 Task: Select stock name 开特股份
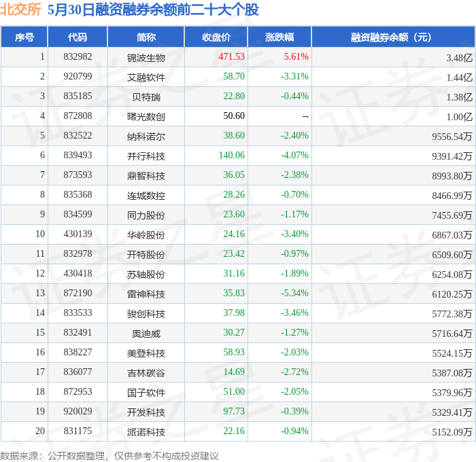[146, 255]
